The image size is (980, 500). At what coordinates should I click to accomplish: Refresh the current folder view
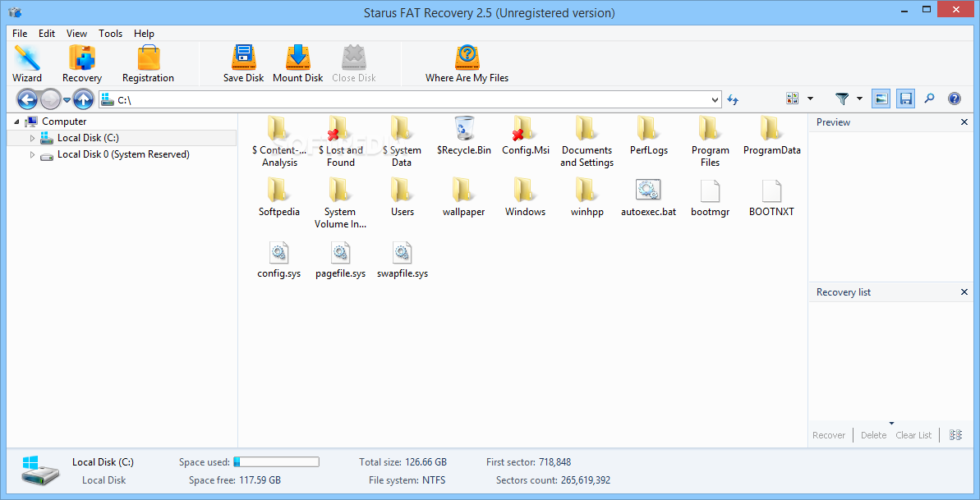coord(733,99)
